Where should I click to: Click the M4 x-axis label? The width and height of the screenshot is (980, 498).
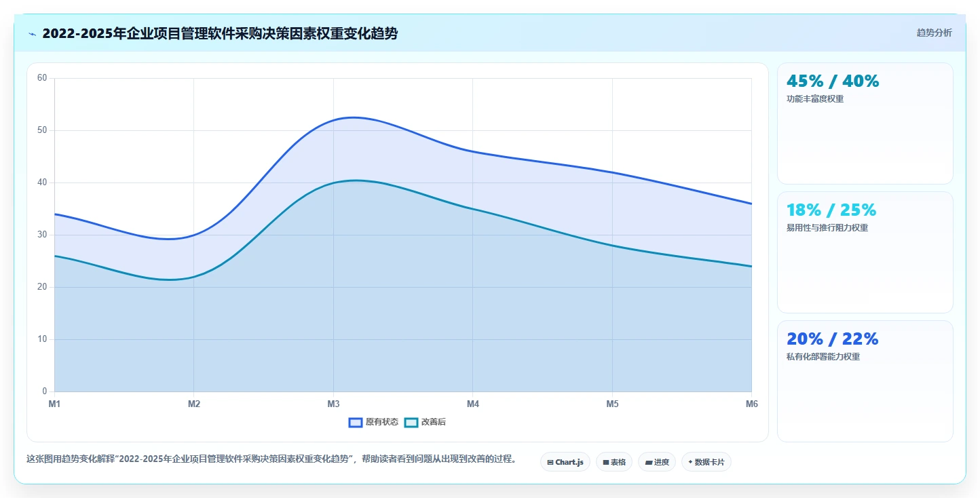473,404
